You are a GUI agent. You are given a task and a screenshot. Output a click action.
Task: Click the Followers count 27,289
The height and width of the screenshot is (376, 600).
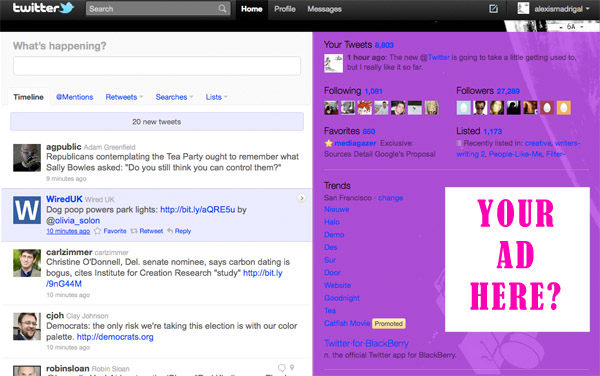pyautogui.click(x=508, y=91)
